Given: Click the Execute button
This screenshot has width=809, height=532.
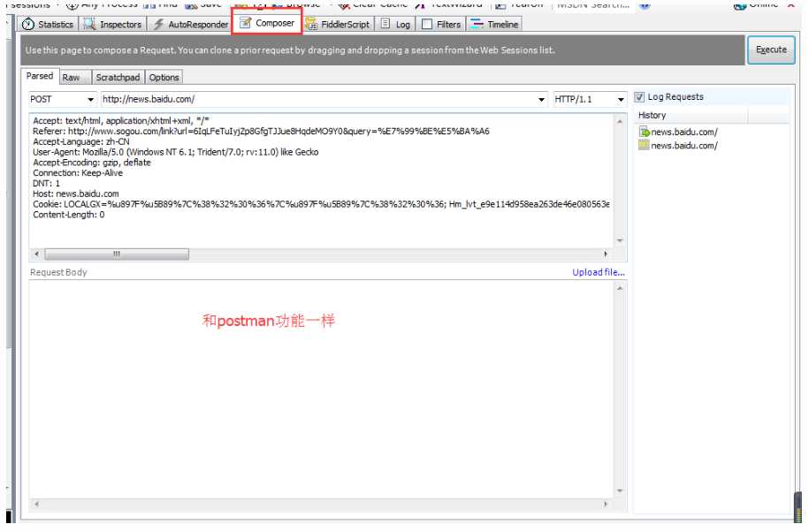Looking at the screenshot, I should [x=771, y=50].
